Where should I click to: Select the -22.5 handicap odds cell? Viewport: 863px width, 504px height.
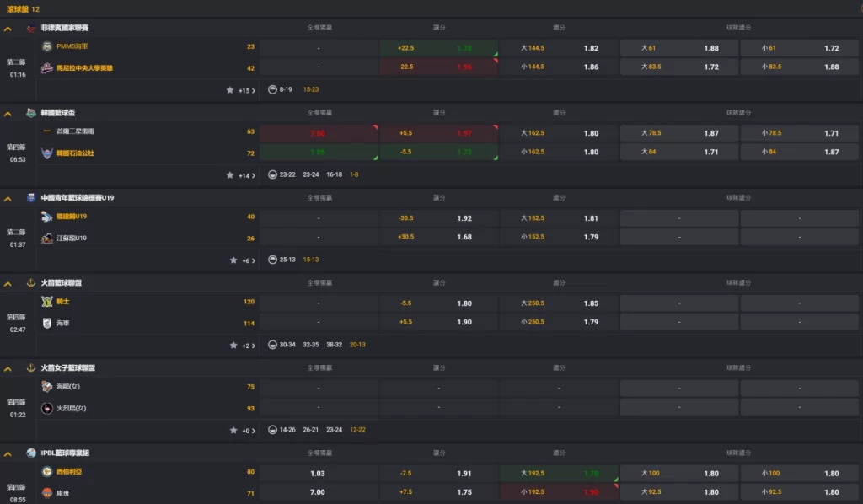click(x=438, y=67)
